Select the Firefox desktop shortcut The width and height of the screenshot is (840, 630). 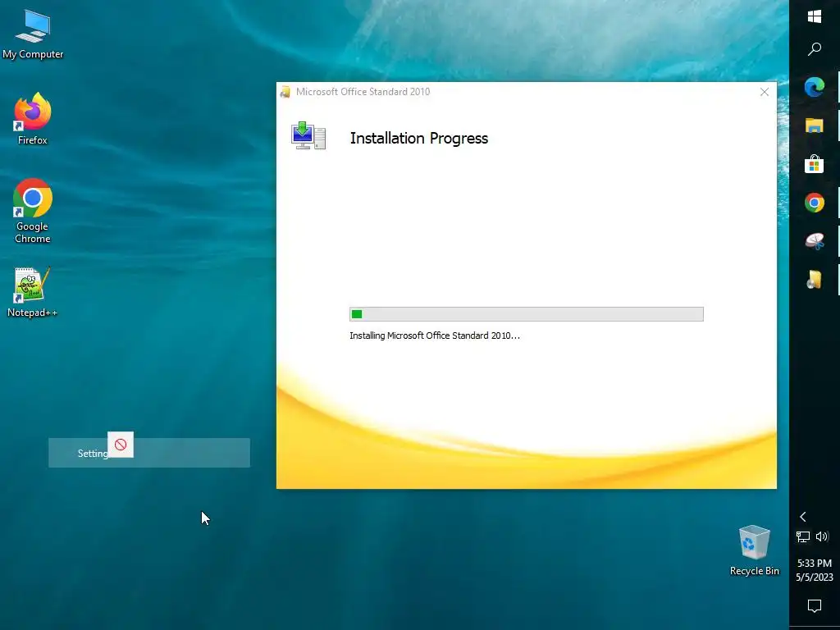coord(33,119)
